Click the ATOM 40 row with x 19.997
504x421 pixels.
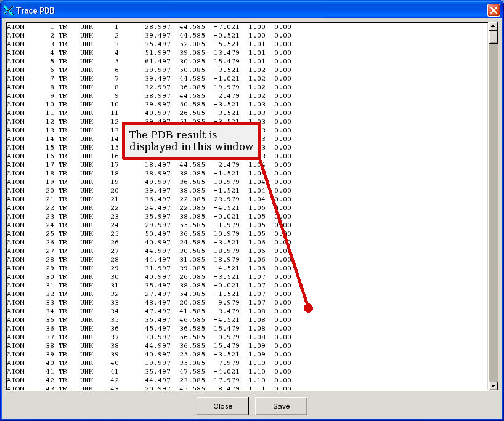coord(148,363)
